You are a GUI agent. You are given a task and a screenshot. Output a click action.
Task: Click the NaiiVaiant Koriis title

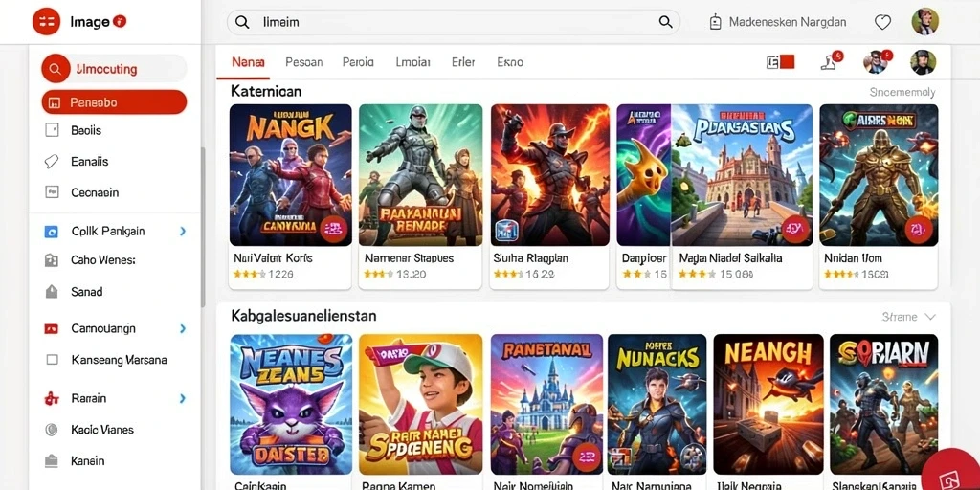tap(273, 257)
